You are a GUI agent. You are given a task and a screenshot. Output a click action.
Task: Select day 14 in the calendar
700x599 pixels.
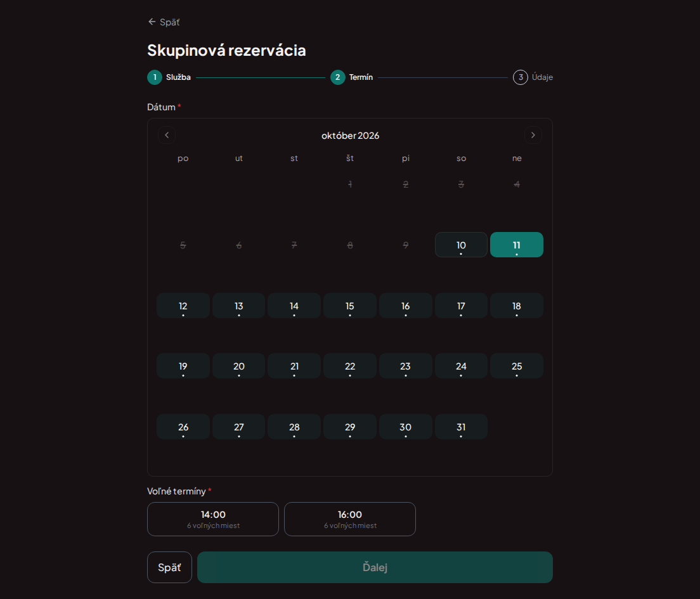pos(294,306)
